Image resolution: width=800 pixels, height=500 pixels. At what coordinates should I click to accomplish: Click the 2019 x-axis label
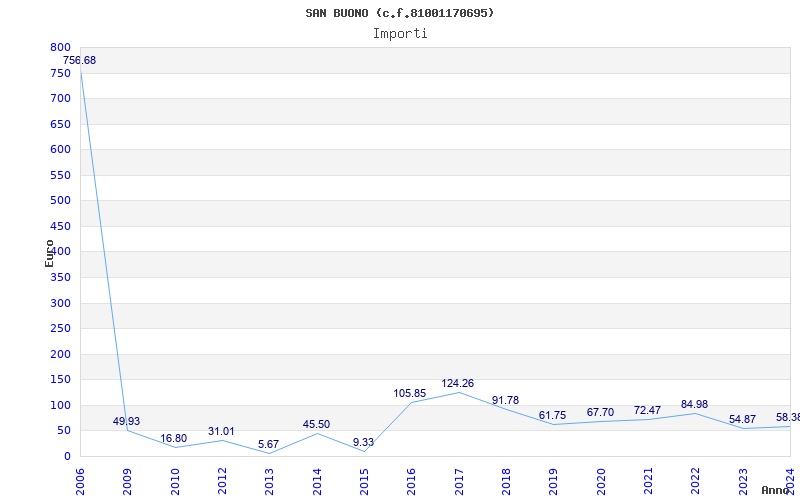pos(554,482)
